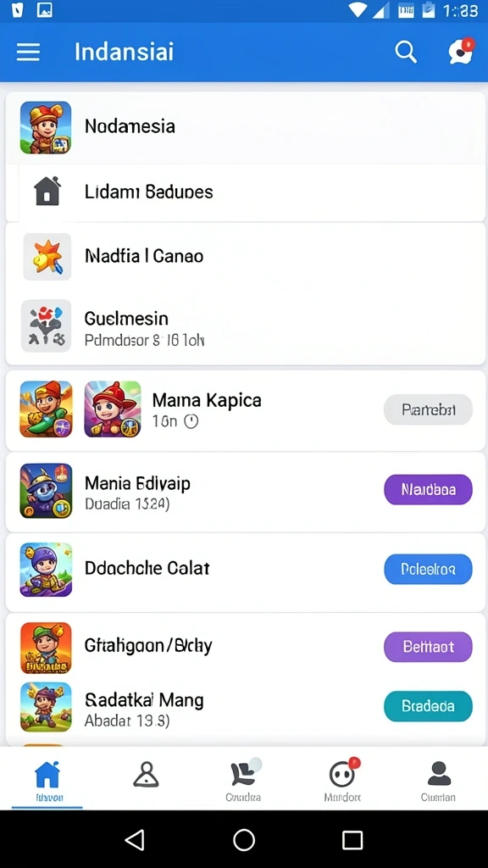Switch to the Ciuanian profile tab
The image size is (488, 868).
coord(439,781)
